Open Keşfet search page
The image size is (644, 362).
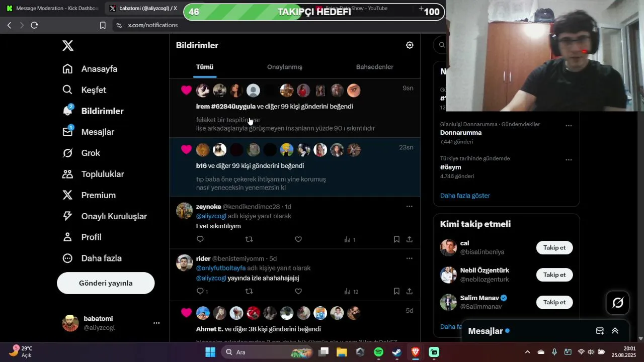click(84, 90)
